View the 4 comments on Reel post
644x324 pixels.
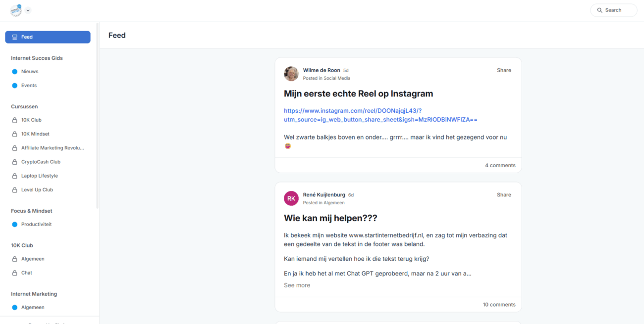pos(500,166)
